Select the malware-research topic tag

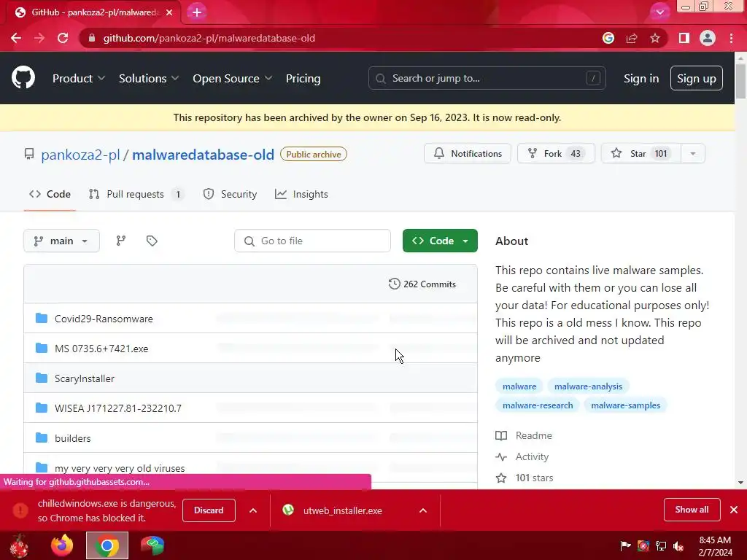pyautogui.click(x=538, y=405)
